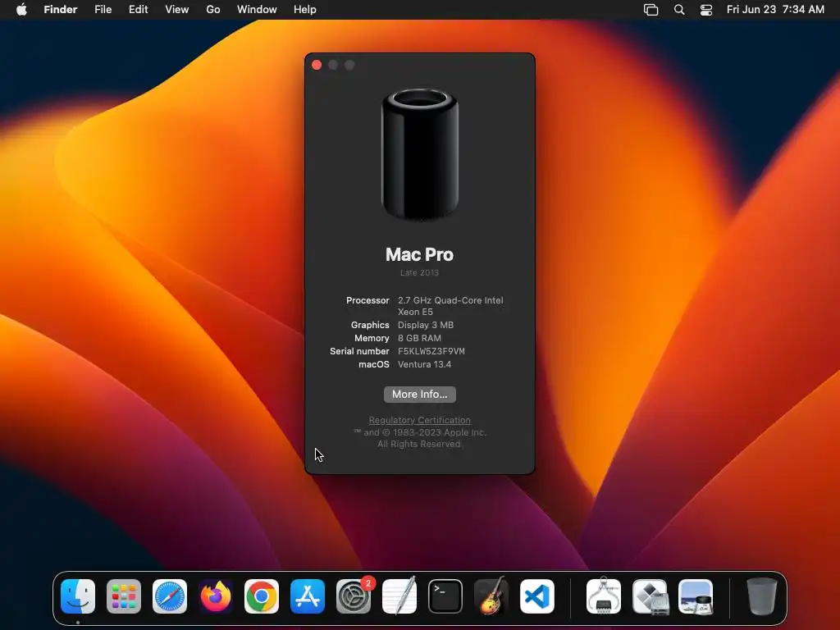Click the Stage Manager menu bar icon
Screen dimensions: 840x630
(x=651, y=10)
